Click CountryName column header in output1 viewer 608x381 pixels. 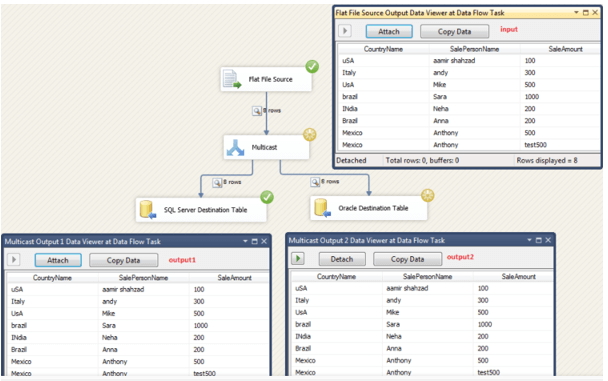click(x=52, y=278)
